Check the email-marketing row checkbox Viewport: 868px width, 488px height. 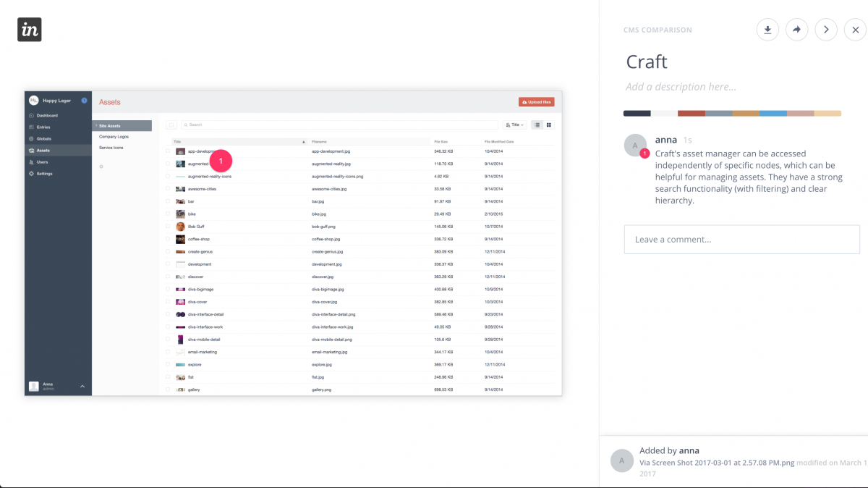(x=168, y=352)
